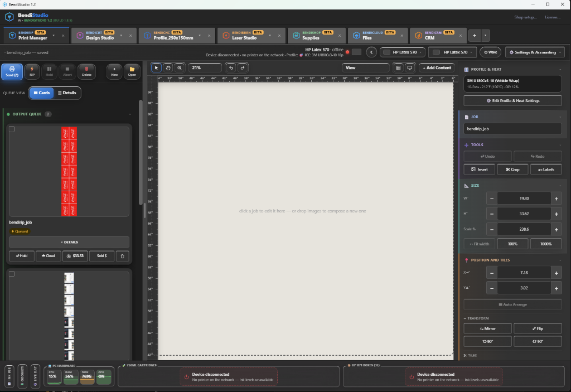Click the Auto Arrange button

point(513,304)
